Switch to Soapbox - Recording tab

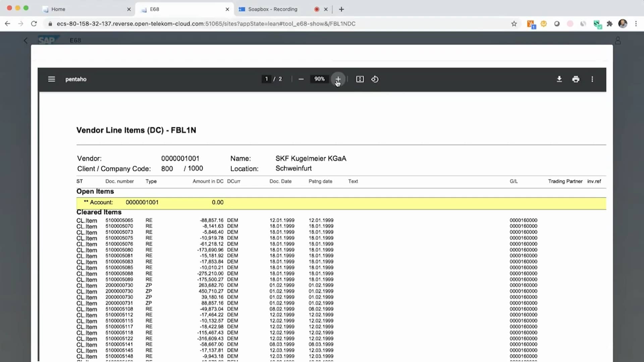(x=272, y=9)
